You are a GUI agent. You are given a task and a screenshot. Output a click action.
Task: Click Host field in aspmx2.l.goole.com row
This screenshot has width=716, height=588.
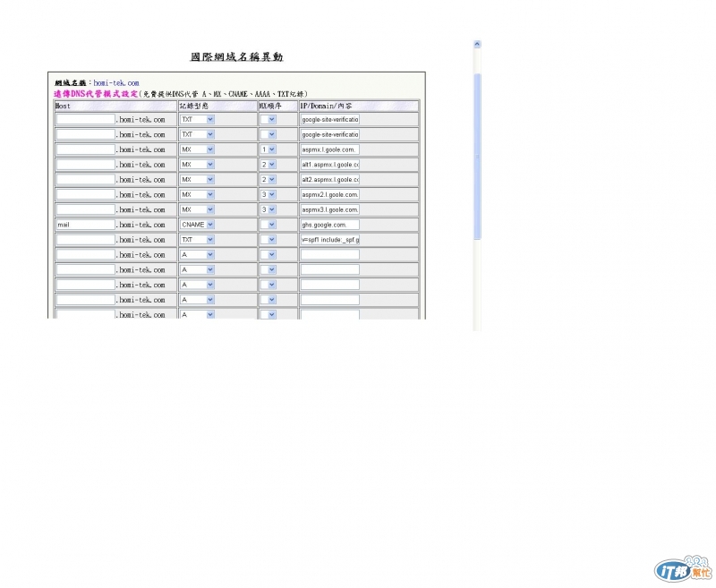85,195
